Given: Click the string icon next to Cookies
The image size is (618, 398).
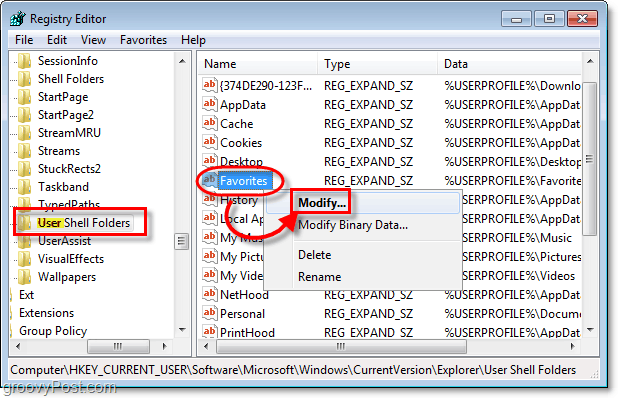Looking at the screenshot, I should (209, 142).
